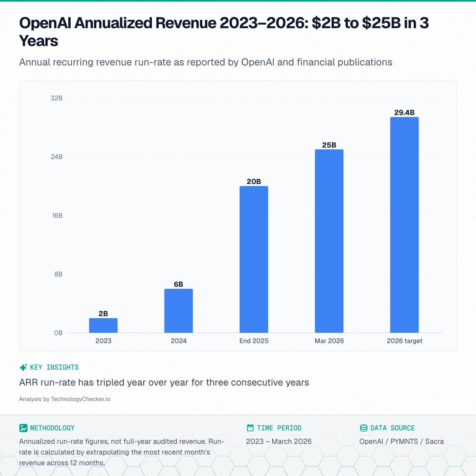This screenshot has width=476, height=476.
Task: Click the 0B y-axis label
Action: 58,333
